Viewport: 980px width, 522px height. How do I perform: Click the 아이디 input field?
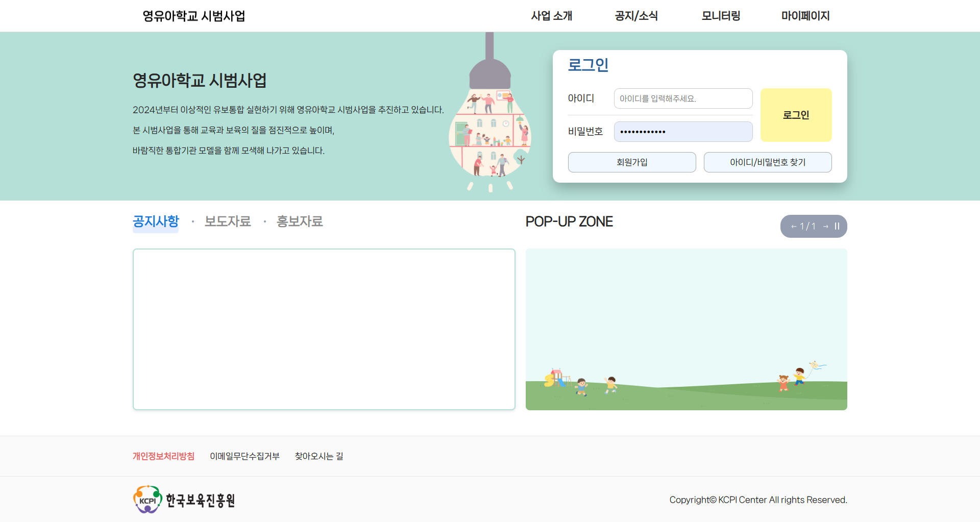pos(683,98)
